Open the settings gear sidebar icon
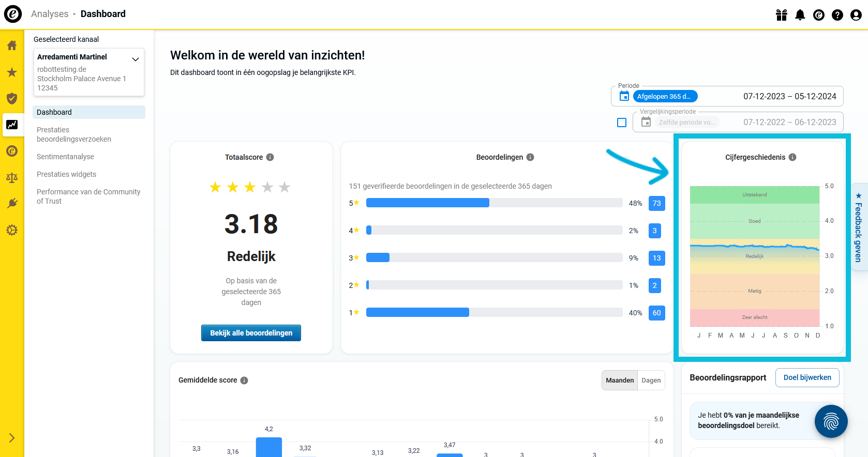868x457 pixels. click(12, 230)
